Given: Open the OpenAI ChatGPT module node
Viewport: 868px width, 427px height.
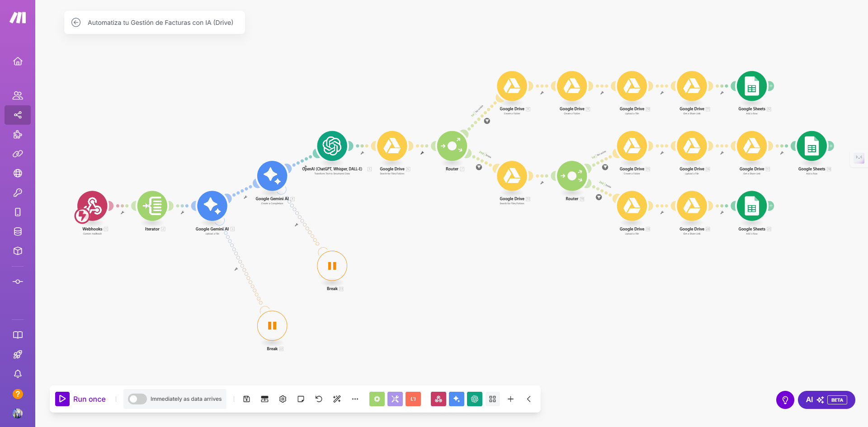Looking at the screenshot, I should (x=332, y=146).
